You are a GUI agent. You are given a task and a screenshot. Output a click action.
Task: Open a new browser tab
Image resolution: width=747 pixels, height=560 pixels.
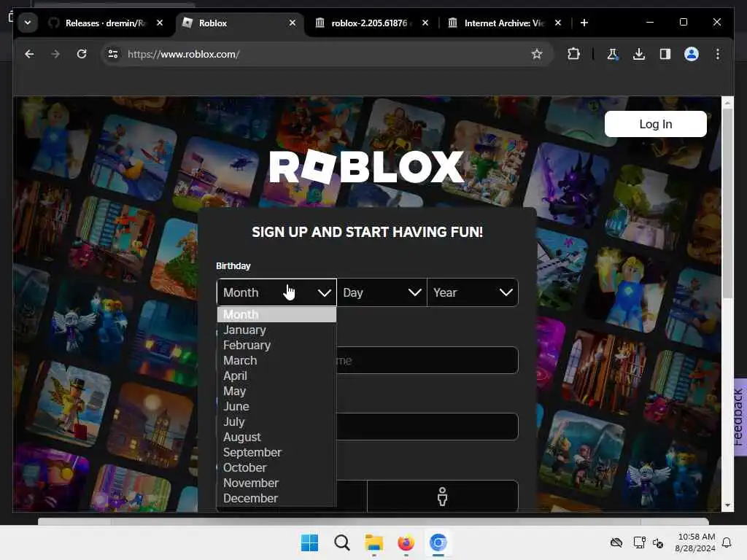(584, 23)
